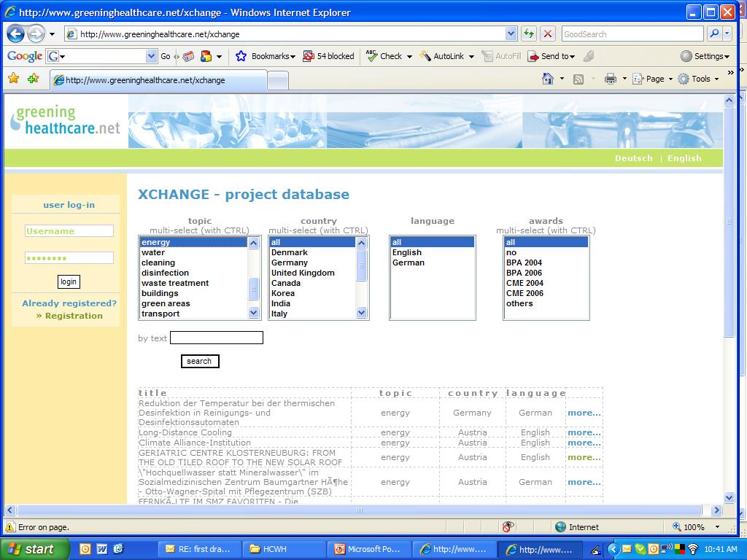Click the magnifier search icon beside GoodSearch
Viewport: 747px width, 560px height.
point(714,34)
